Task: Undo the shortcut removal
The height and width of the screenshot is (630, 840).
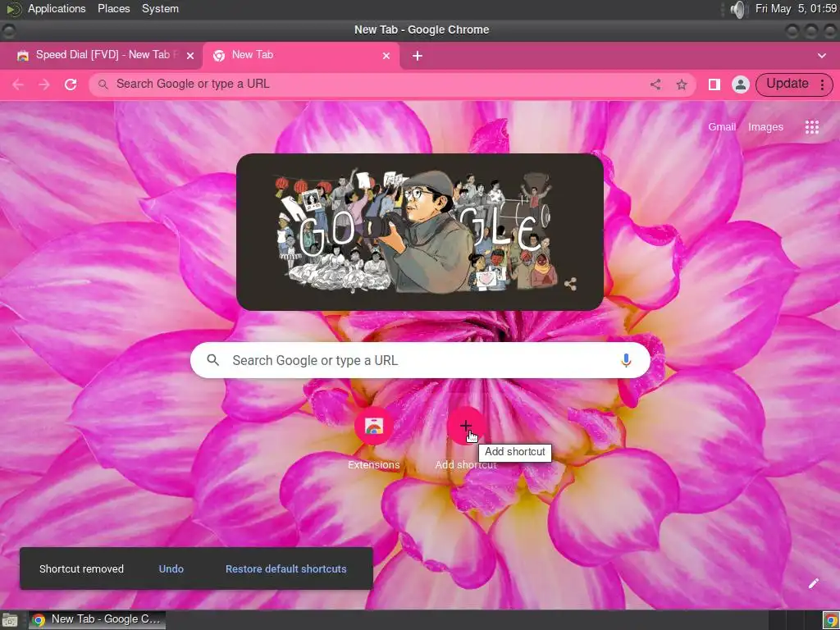Action: (171, 569)
